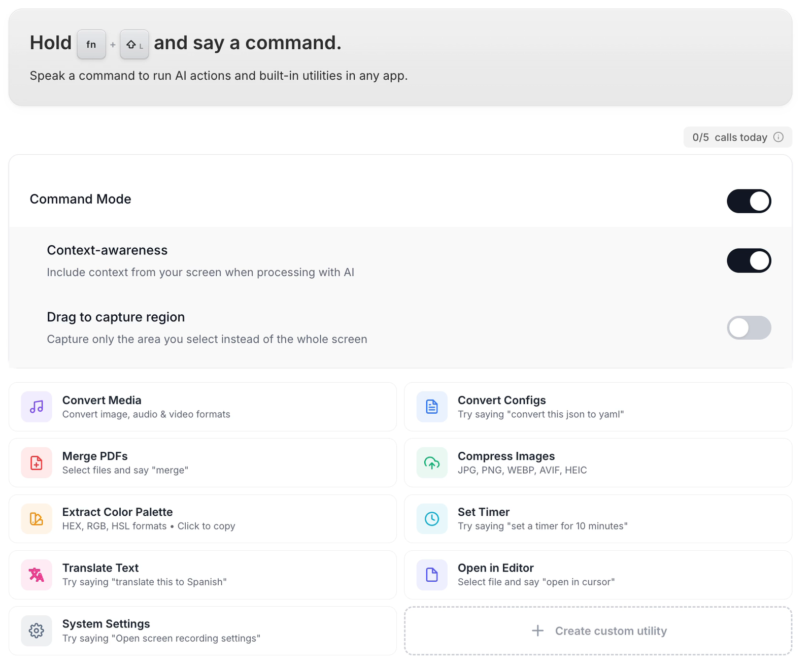Click 'Convert image, audio & video formats' text

pyautogui.click(x=146, y=414)
